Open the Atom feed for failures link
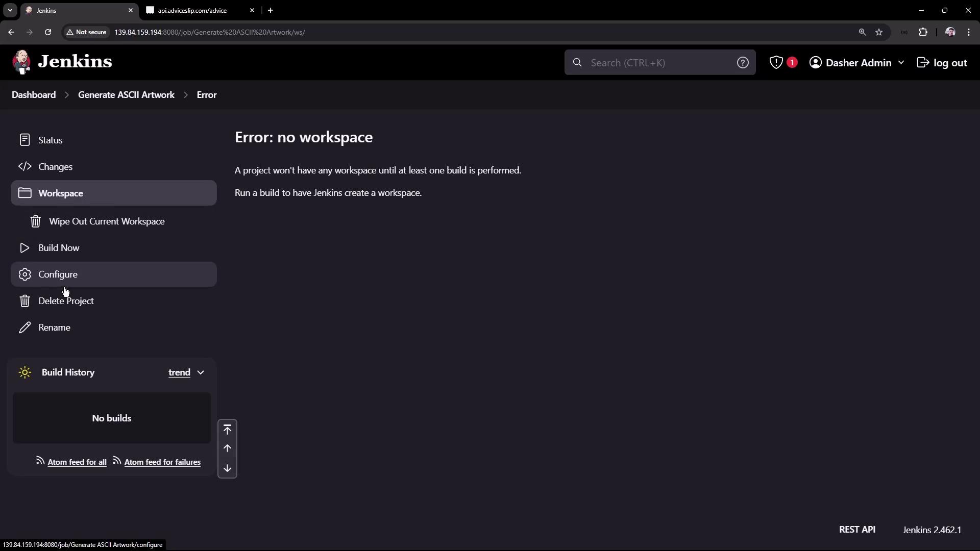The image size is (980, 551). point(162,462)
